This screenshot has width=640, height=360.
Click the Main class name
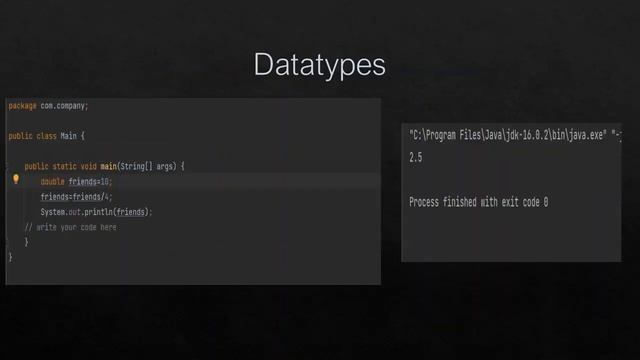69,136
